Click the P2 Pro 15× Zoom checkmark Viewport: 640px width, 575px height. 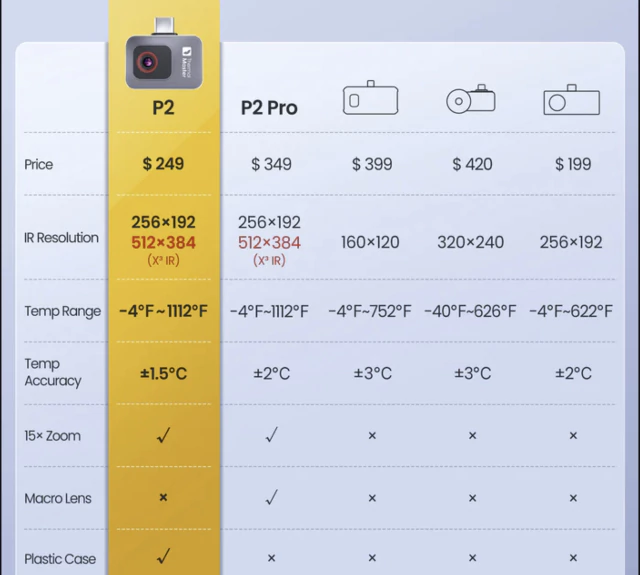271,435
